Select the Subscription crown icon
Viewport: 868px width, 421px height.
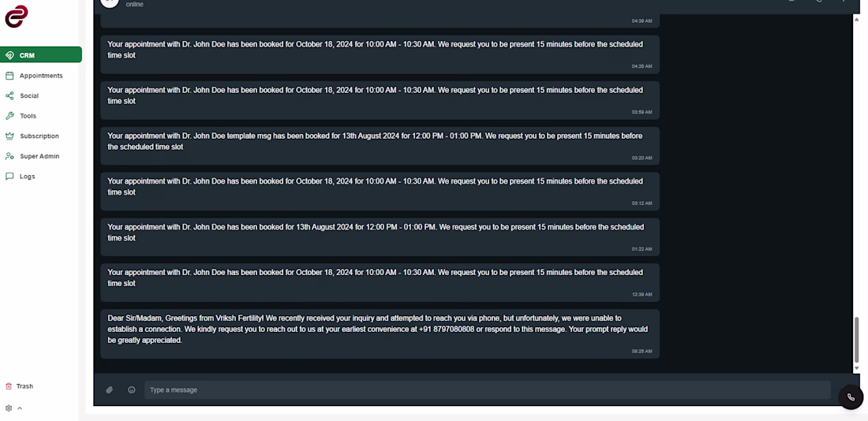[9, 136]
